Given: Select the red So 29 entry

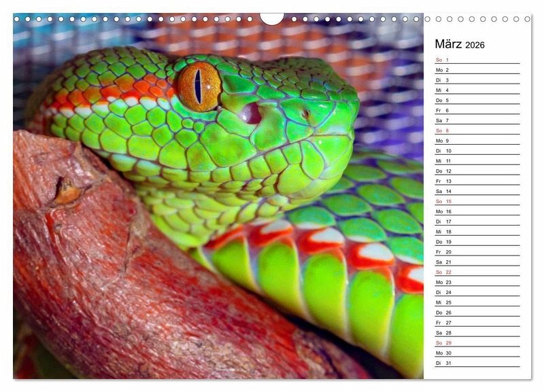Looking at the screenshot, I should tap(477, 343).
